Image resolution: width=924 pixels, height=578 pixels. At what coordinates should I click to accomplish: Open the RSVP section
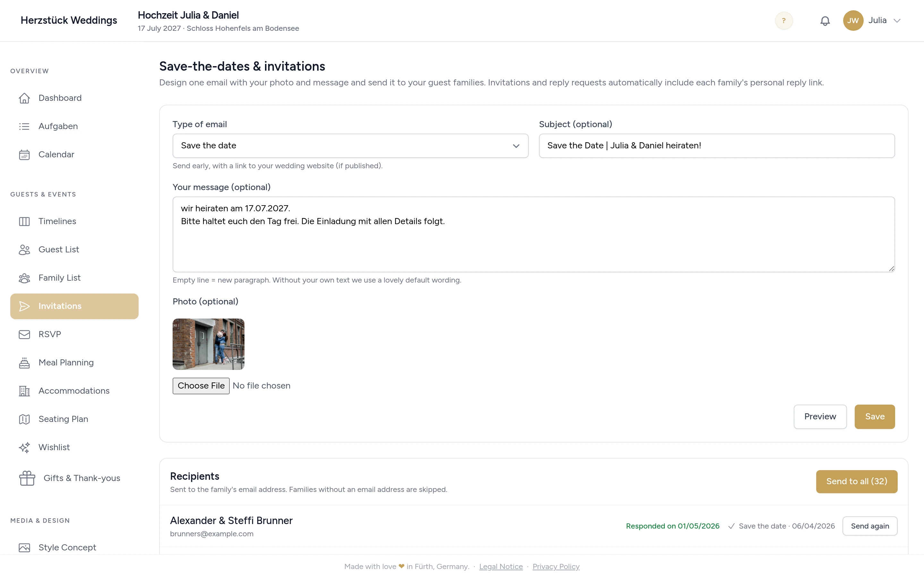pos(74,335)
